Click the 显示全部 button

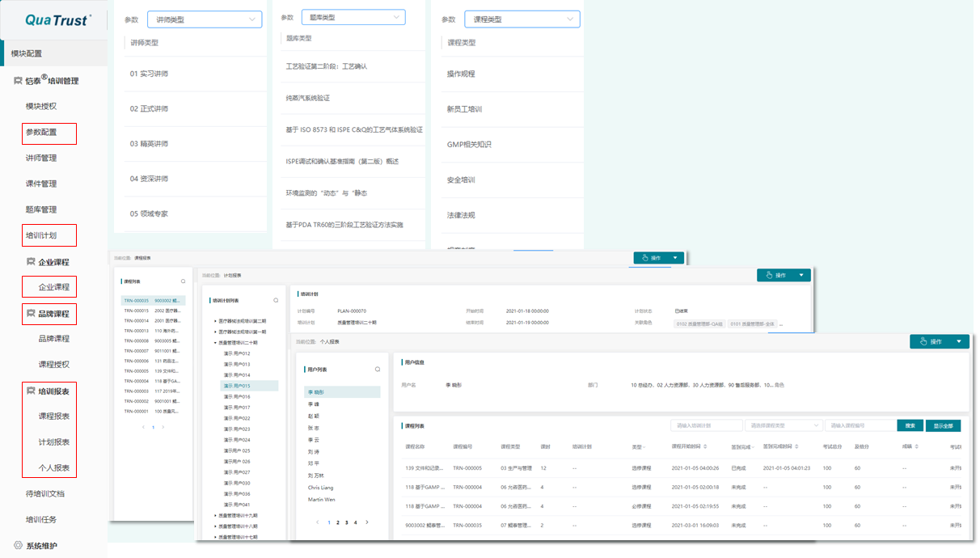click(x=943, y=425)
